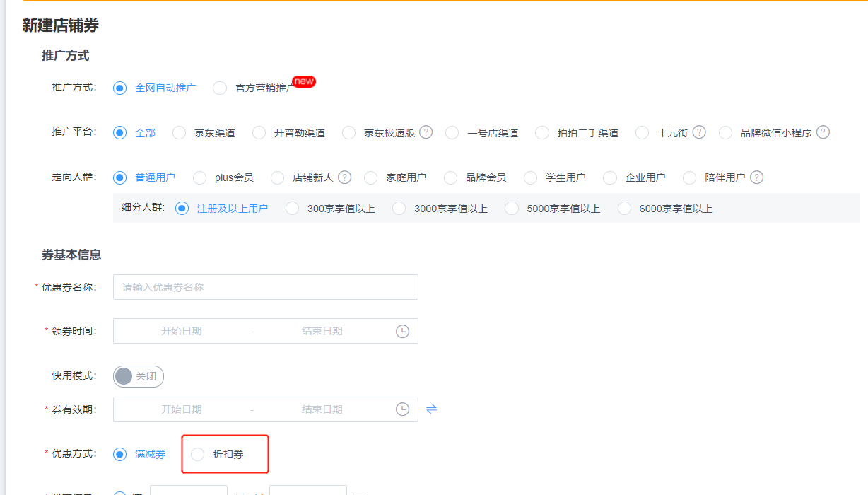868x495 pixels.
Task: Select the 官方营销推广 promotion method
Action: (x=219, y=88)
